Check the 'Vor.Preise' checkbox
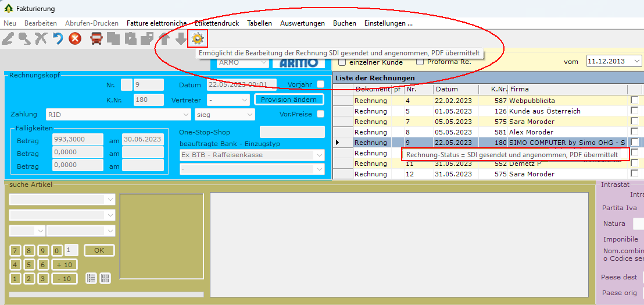 pyautogui.click(x=320, y=114)
